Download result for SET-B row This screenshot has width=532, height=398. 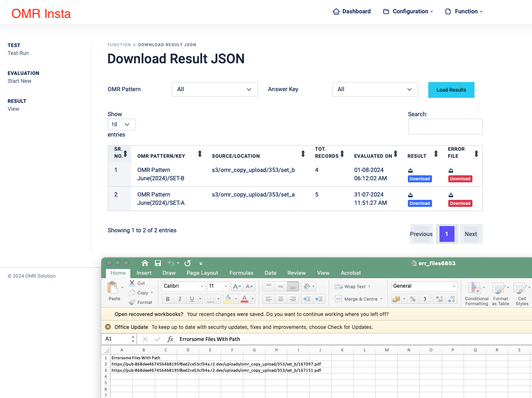[x=420, y=179]
